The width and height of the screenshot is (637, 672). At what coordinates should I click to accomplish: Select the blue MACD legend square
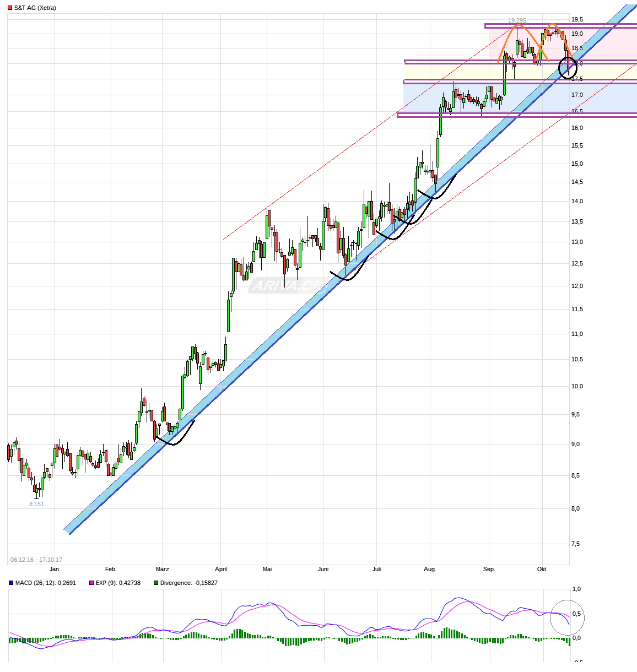click(x=9, y=582)
